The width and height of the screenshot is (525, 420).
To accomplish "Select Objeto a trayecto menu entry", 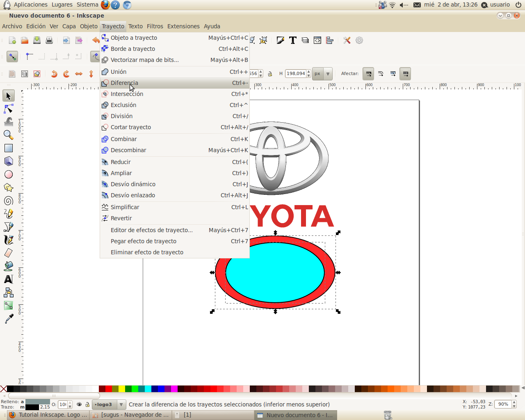I will click(175, 38).
